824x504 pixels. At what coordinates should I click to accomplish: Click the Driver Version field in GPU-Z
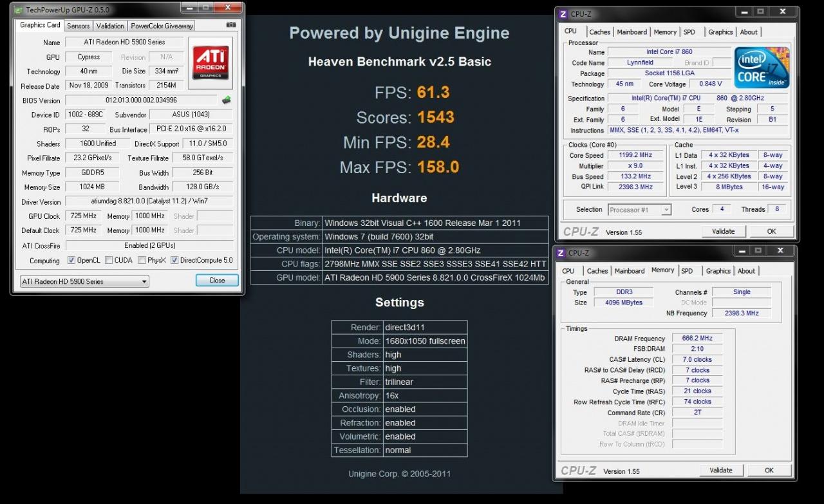[149, 201]
